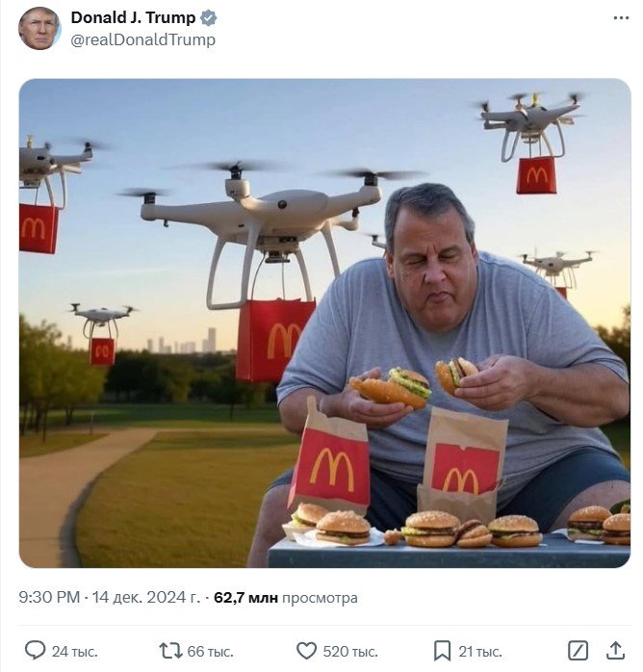Open the Donald J. Trump display name
The image size is (643, 672).
point(133,17)
